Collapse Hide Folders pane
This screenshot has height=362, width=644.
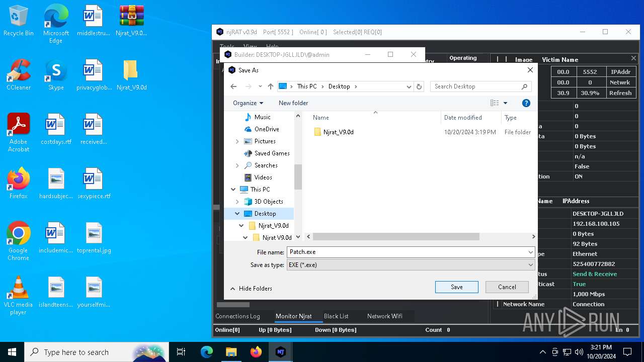pyautogui.click(x=251, y=289)
